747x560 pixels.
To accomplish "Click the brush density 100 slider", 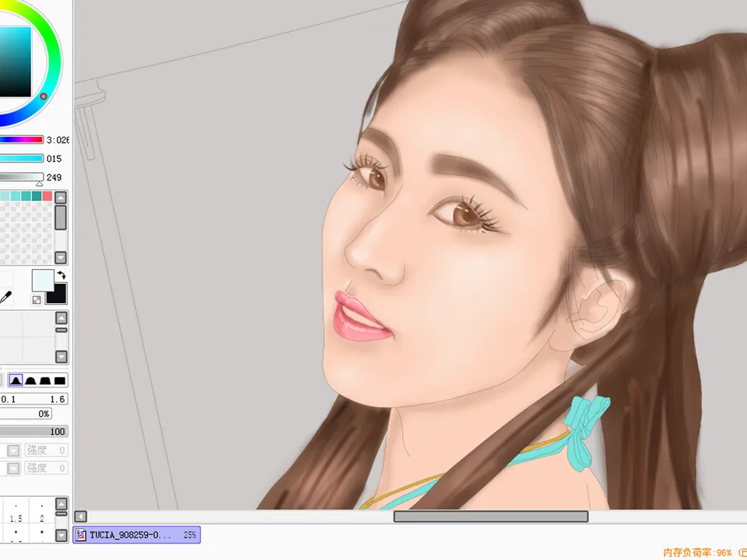I will coord(34,432).
